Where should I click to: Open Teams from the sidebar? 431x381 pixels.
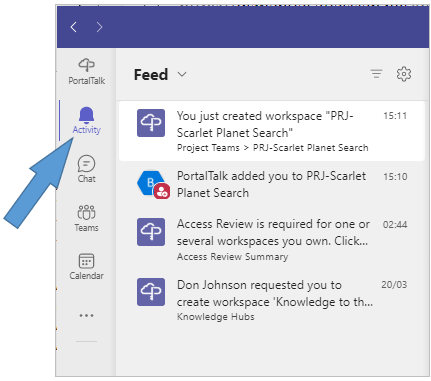tap(86, 218)
